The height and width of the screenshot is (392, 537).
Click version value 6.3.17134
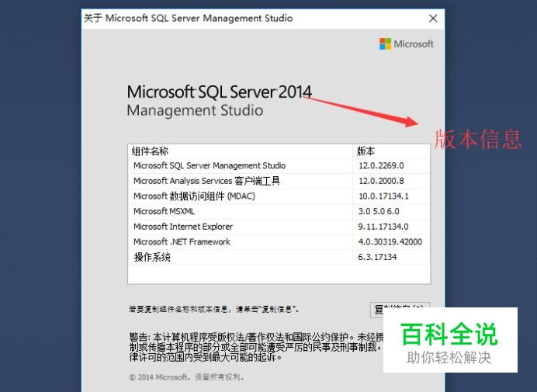tap(377, 257)
